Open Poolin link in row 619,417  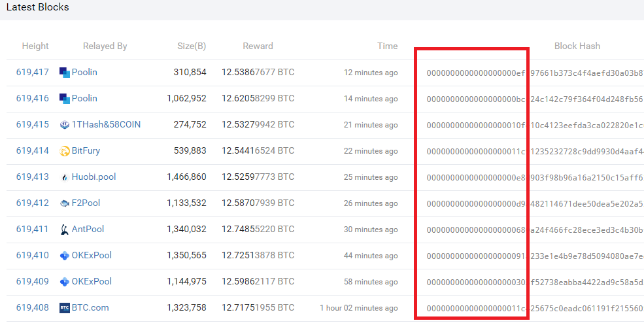[84, 73]
